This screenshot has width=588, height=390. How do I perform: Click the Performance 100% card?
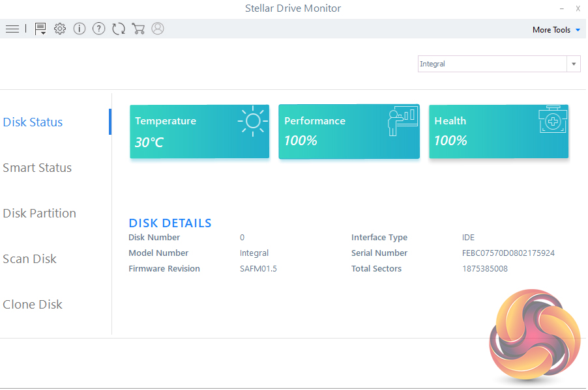(349, 132)
